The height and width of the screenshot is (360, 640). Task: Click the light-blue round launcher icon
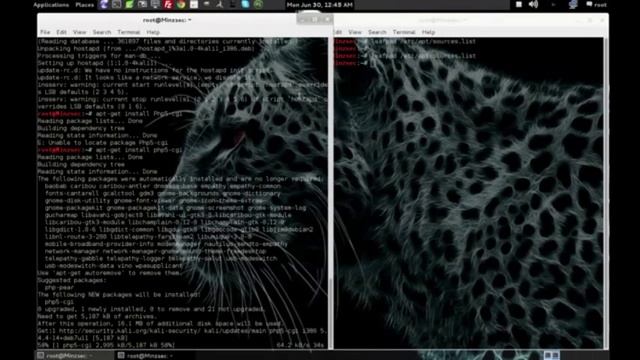tap(245, 4)
